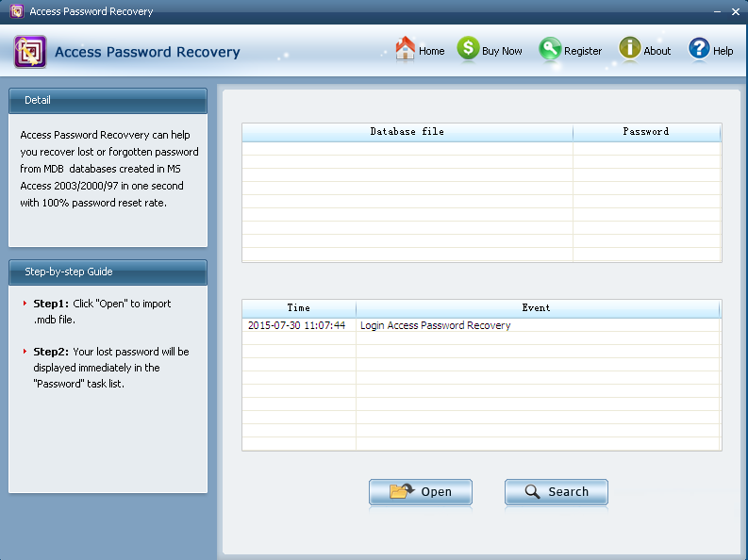Click the Event column header
The width and height of the screenshot is (748, 560).
pos(537,308)
